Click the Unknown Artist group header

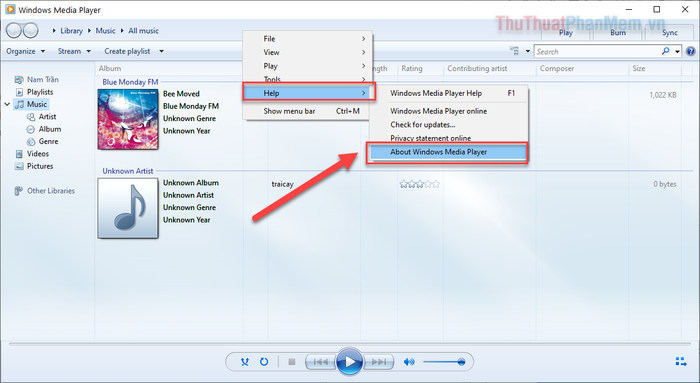(128, 171)
